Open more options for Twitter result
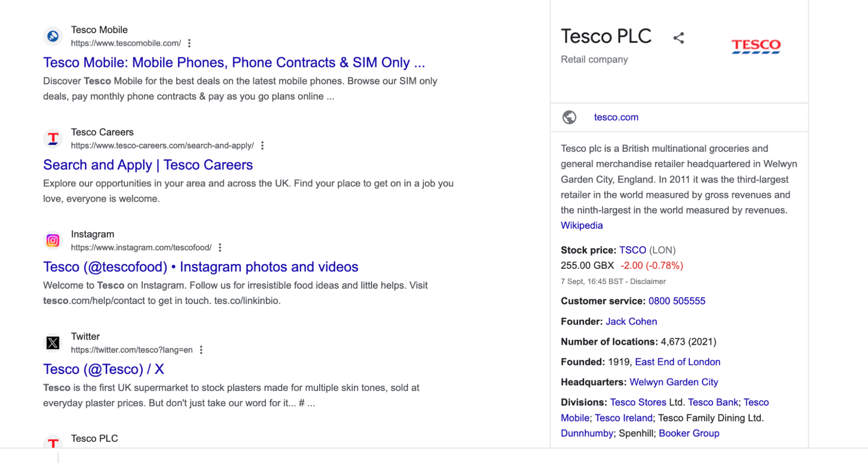Screen dimensions: 868x463 (201, 350)
